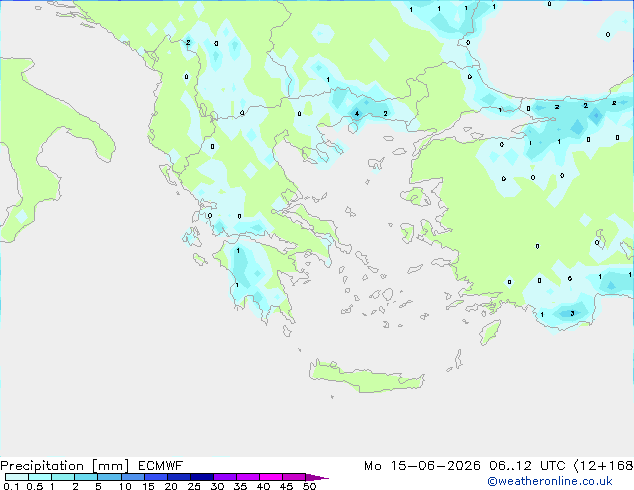The height and width of the screenshot is (490, 634).
Task: Click the legend label '40'
Action: click(263, 486)
